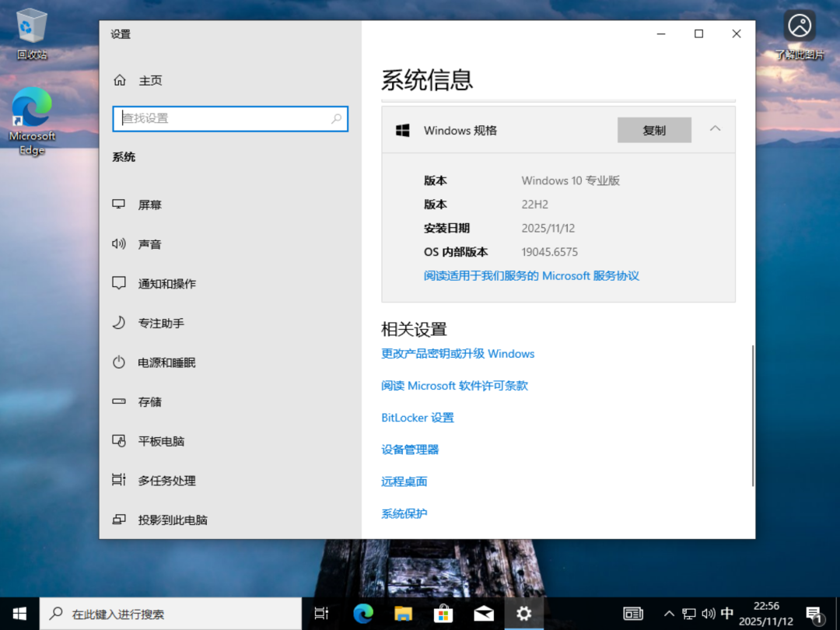
Task: Select Tablet (平板电脑) settings
Action: [161, 441]
